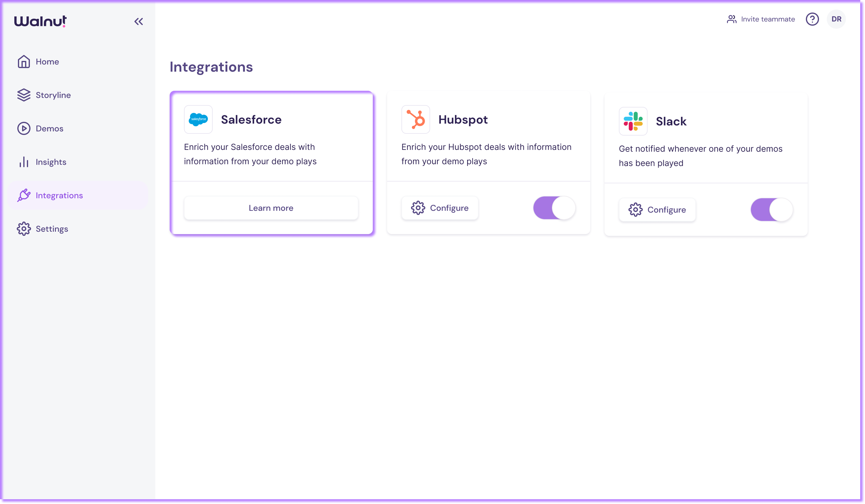
Task: Click the Slack logo icon
Action: click(633, 121)
